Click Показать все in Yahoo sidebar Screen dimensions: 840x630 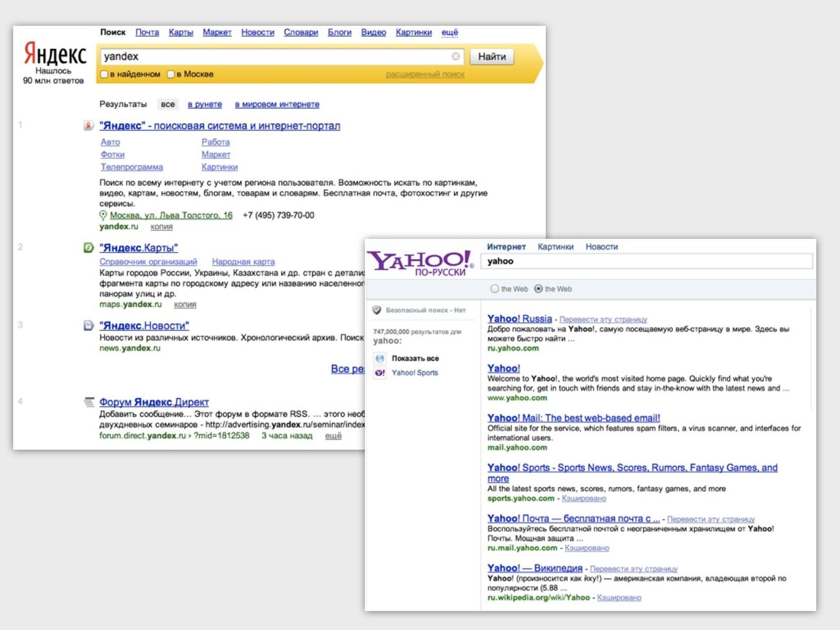pos(415,358)
